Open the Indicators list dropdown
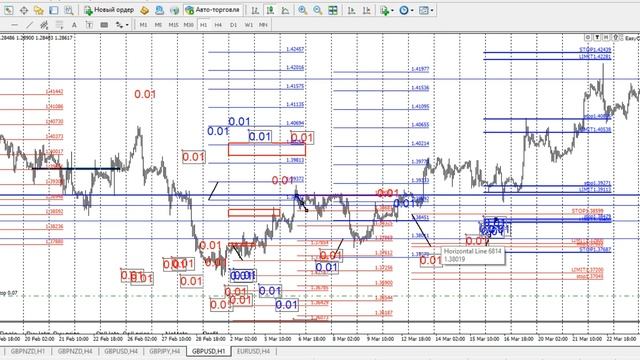 tap(386, 10)
